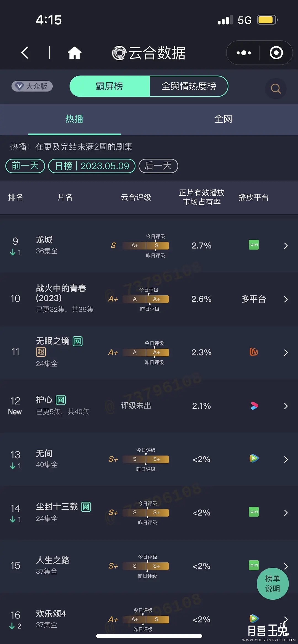Click the 前一天 button
Viewport: 298px width, 644px height.
[x=25, y=166]
